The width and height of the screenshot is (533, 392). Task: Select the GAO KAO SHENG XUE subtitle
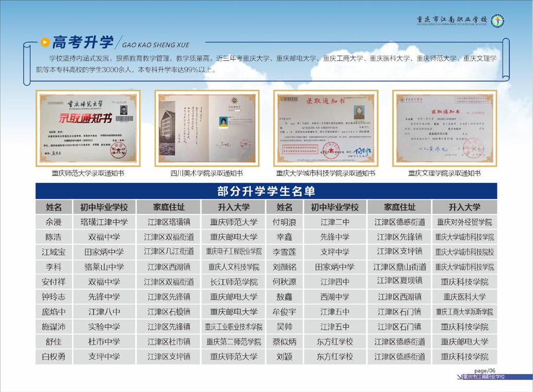pos(155,45)
